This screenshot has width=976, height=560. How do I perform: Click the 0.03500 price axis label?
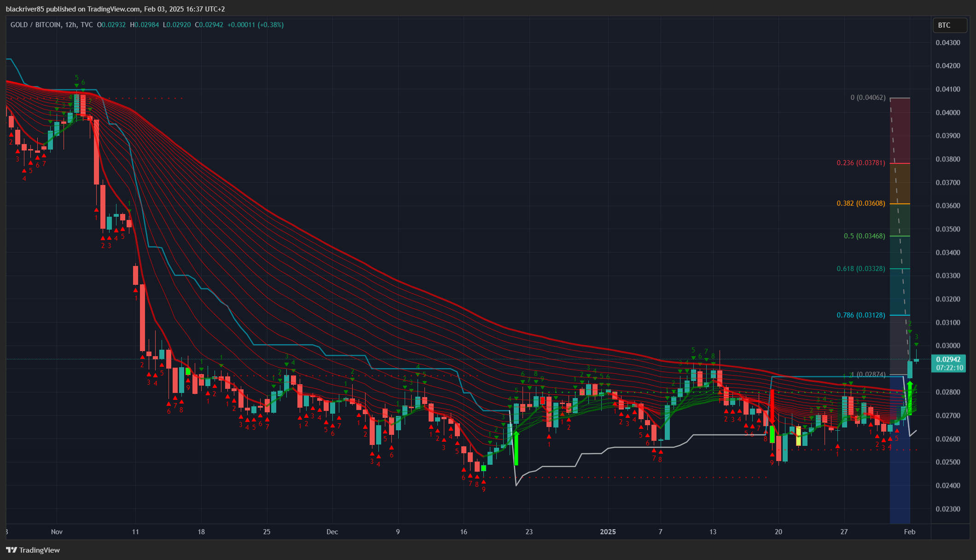click(x=948, y=229)
